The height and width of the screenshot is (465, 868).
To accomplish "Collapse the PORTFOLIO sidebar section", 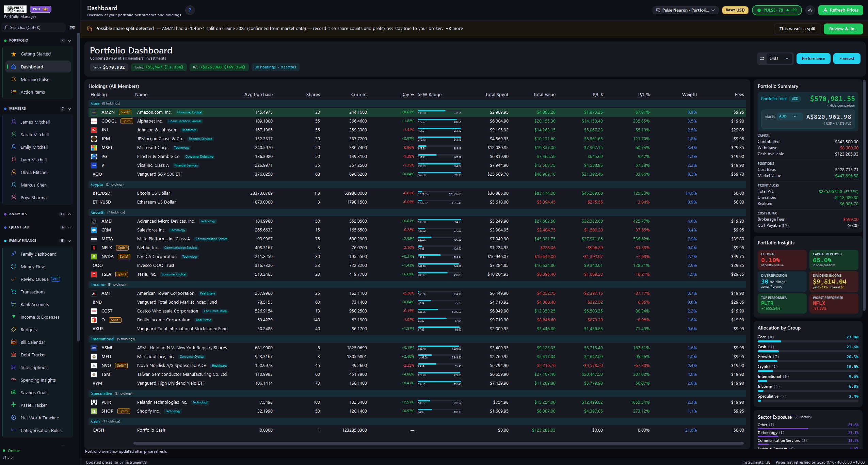I will click(69, 41).
